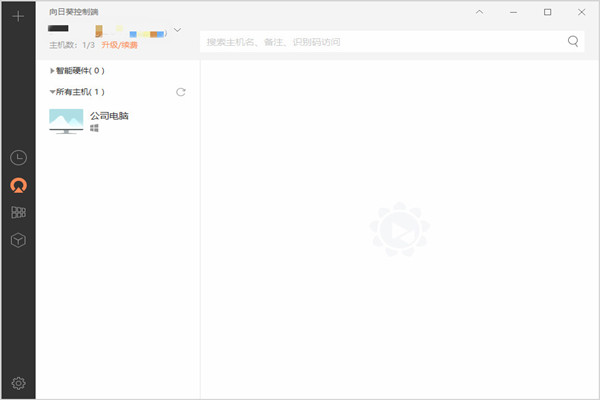Open the recent history clock icon
600x400 pixels.
pyautogui.click(x=17, y=158)
